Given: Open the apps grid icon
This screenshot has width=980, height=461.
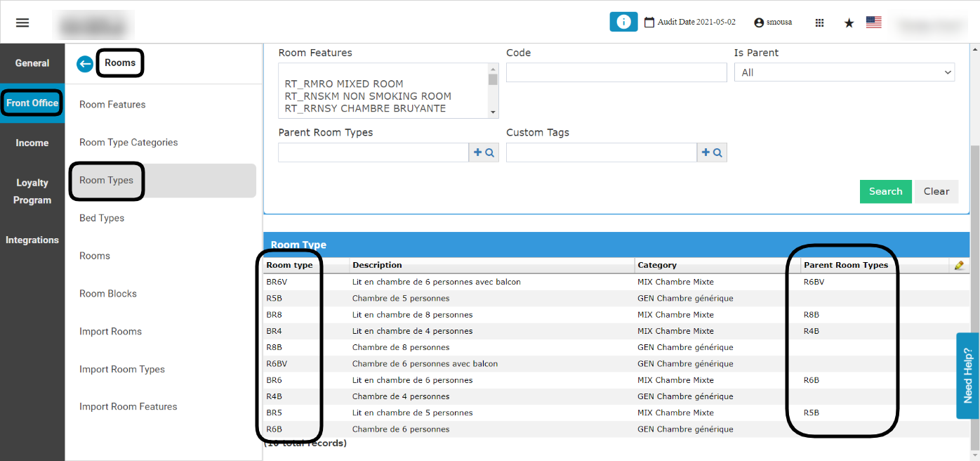Looking at the screenshot, I should pyautogui.click(x=819, y=22).
